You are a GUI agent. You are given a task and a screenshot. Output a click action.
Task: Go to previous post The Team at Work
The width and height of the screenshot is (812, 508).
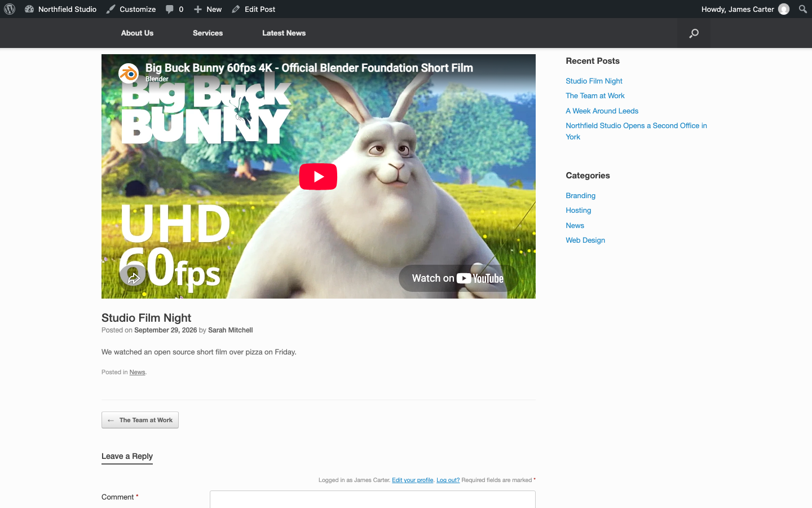click(140, 420)
